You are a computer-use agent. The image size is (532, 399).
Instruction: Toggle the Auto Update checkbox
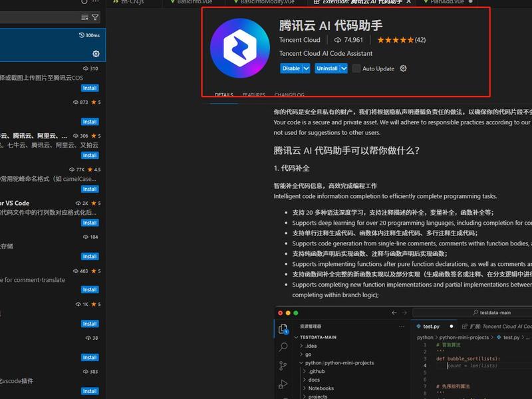point(356,68)
